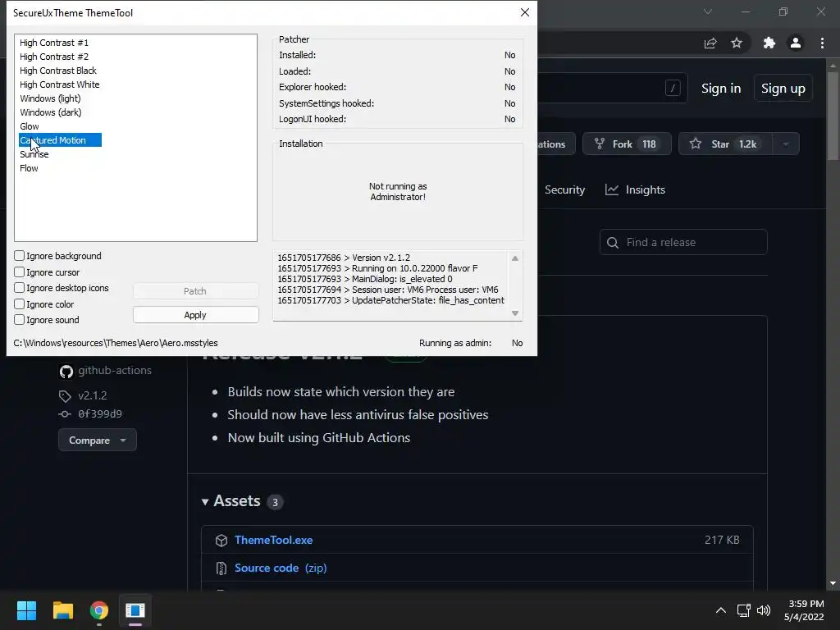Select Windows (light) theme
Viewport: 840px width, 630px height.
pyautogui.click(x=50, y=98)
